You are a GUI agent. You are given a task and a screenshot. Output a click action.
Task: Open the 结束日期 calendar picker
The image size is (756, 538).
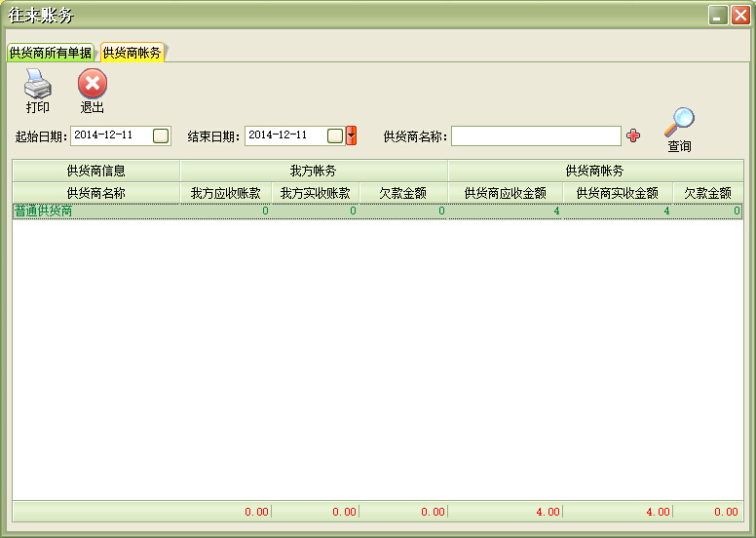[334, 135]
